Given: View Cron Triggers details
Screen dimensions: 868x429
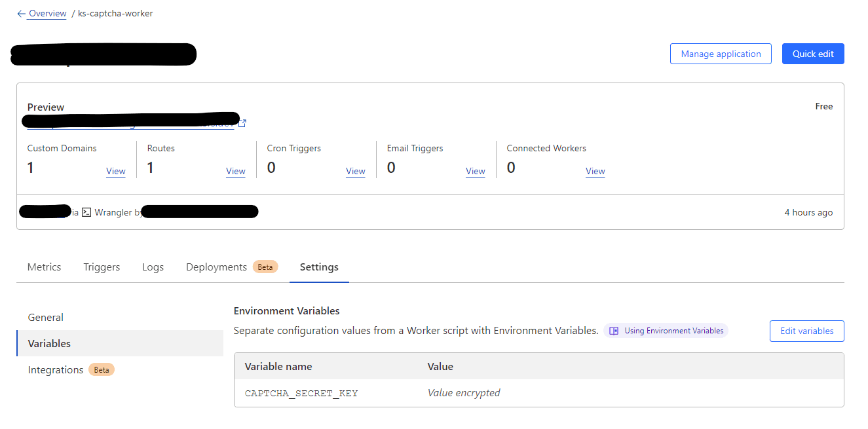Looking at the screenshot, I should point(356,172).
